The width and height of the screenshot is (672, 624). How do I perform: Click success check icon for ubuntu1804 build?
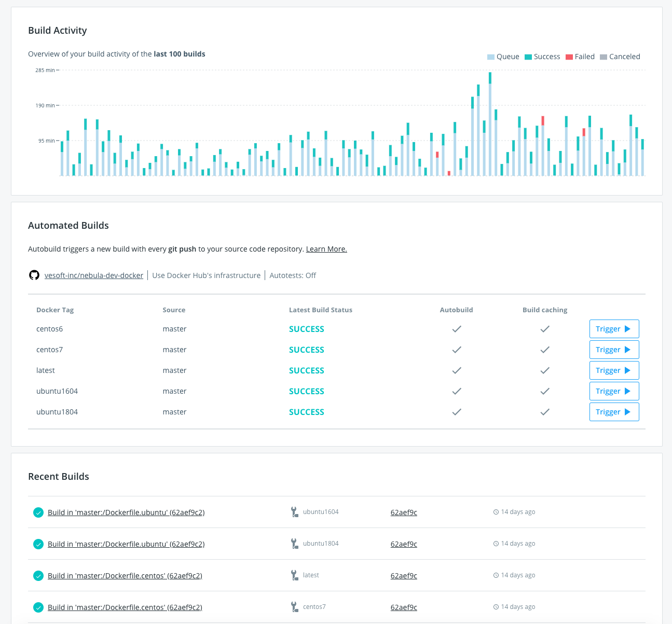pos(38,544)
